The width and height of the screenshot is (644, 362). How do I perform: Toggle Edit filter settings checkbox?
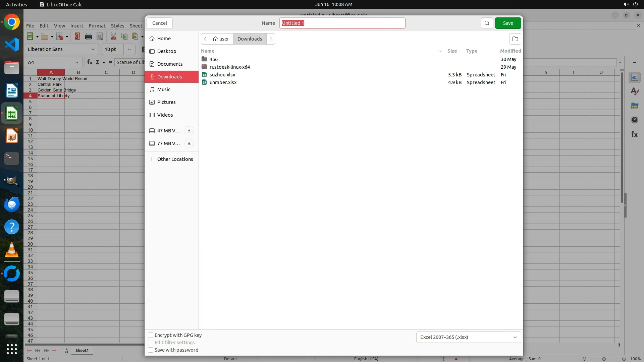[151, 343]
